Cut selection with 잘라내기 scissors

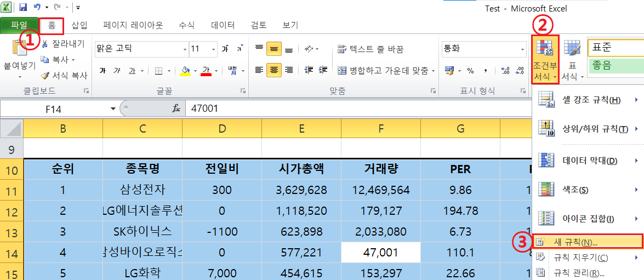[64, 43]
